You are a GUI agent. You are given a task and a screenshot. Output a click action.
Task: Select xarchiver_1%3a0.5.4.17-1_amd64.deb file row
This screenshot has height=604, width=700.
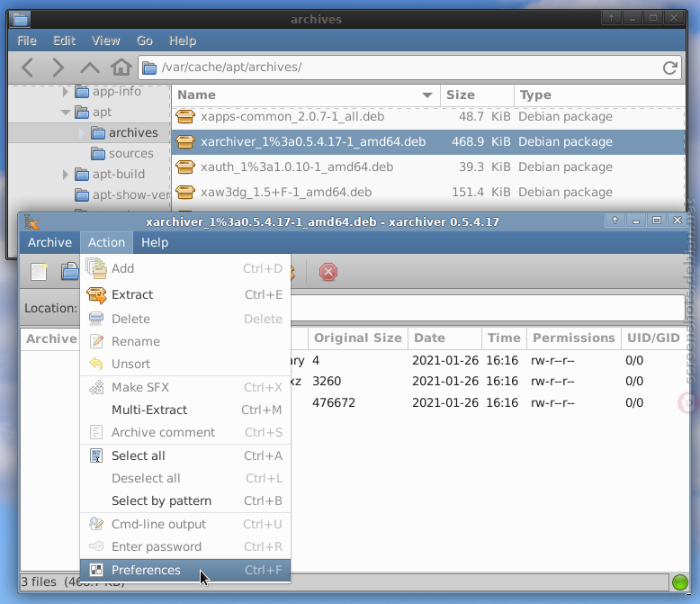(x=428, y=142)
